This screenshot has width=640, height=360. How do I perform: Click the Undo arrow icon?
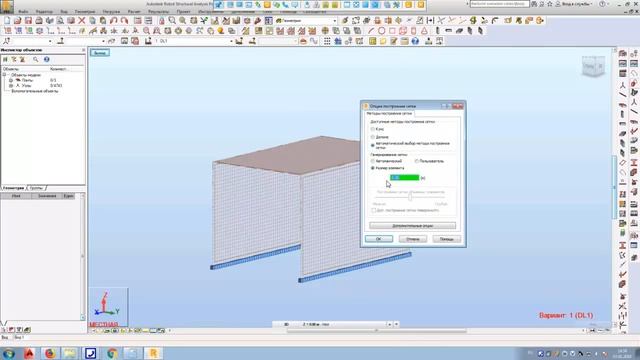point(114,20)
